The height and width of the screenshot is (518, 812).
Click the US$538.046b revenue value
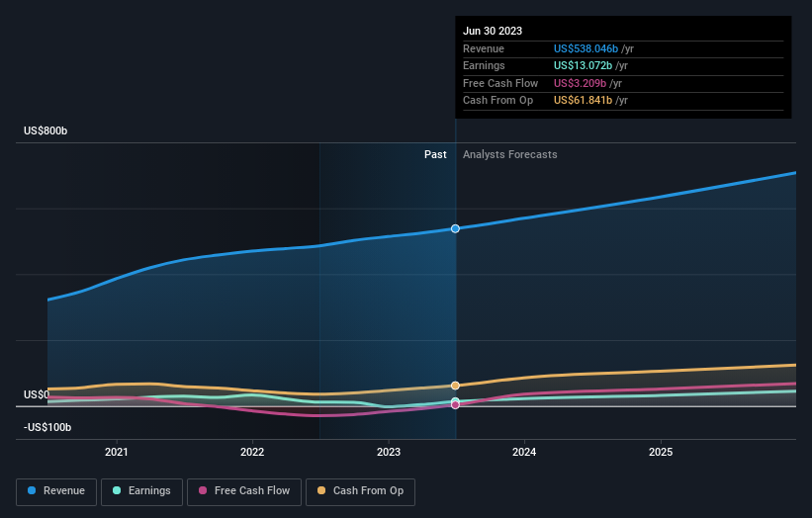pyautogui.click(x=586, y=48)
